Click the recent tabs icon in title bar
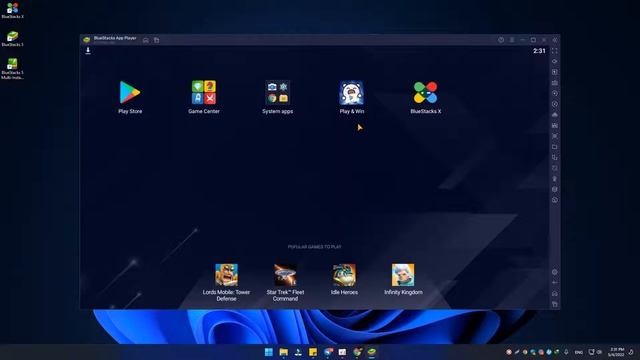This screenshot has height=360, width=640. click(x=157, y=40)
